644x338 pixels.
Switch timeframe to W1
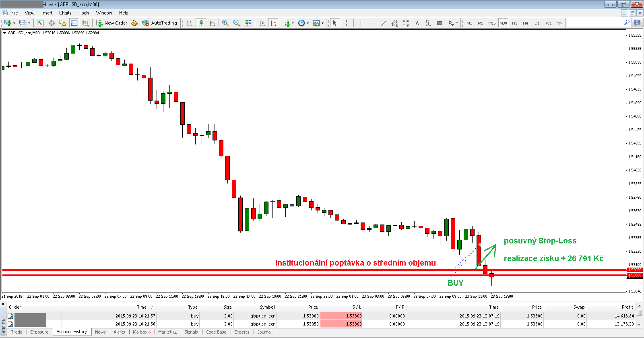click(548, 23)
